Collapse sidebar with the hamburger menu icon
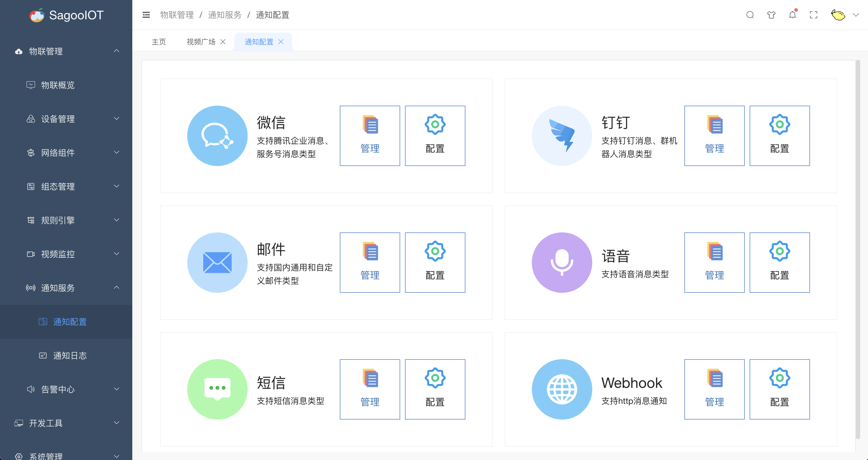Image resolution: width=868 pixels, height=460 pixels. coord(146,15)
